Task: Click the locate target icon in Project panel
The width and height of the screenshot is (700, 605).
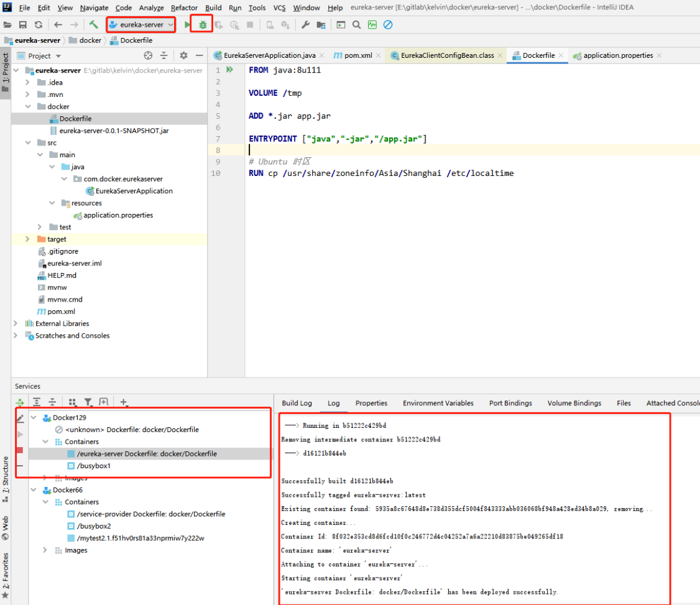Action: coord(148,55)
